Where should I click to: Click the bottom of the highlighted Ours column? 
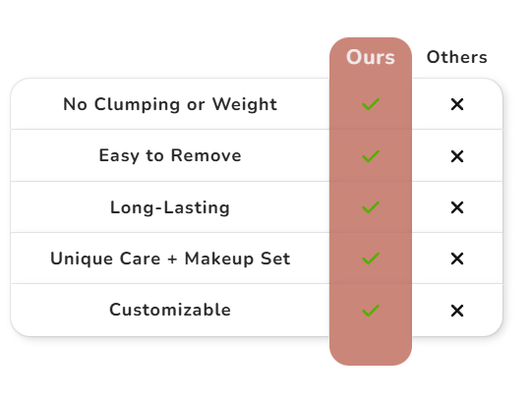pos(371,351)
